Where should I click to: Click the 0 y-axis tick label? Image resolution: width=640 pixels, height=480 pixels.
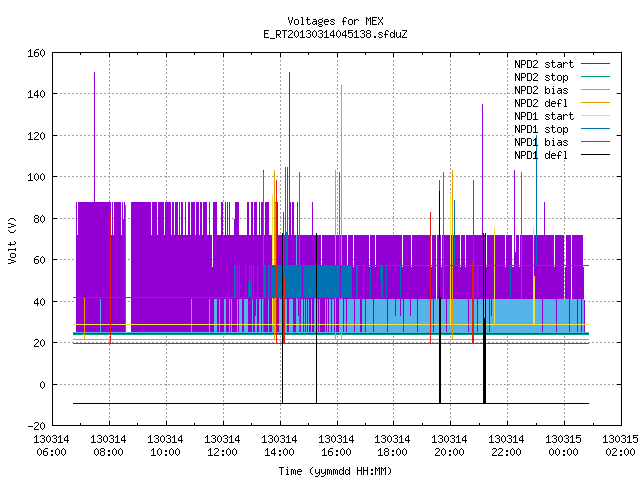(42, 384)
